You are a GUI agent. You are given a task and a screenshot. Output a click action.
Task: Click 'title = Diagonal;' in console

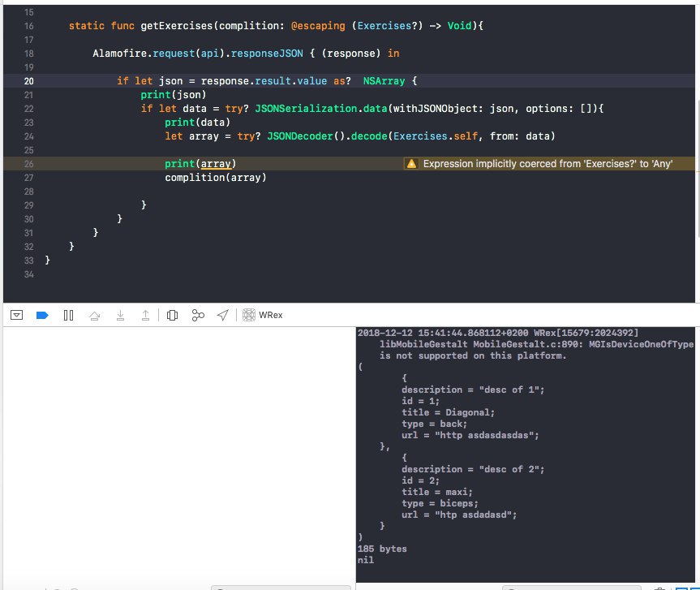coord(448,413)
